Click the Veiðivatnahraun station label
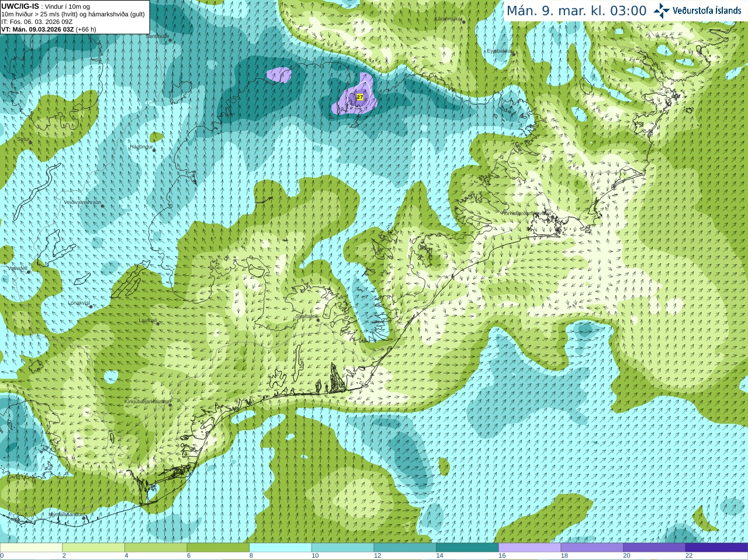The height and width of the screenshot is (560, 748). pos(82,202)
